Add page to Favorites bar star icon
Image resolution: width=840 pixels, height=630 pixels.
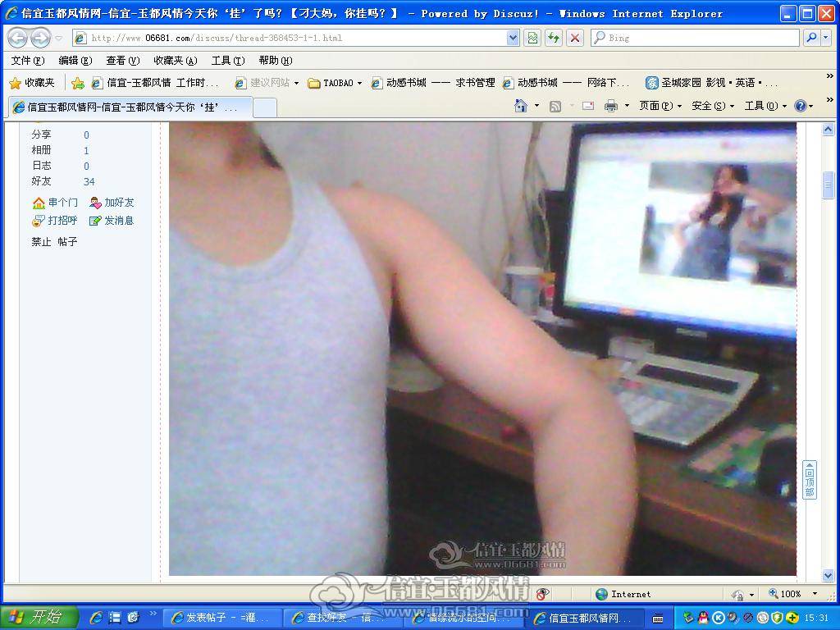(x=78, y=83)
